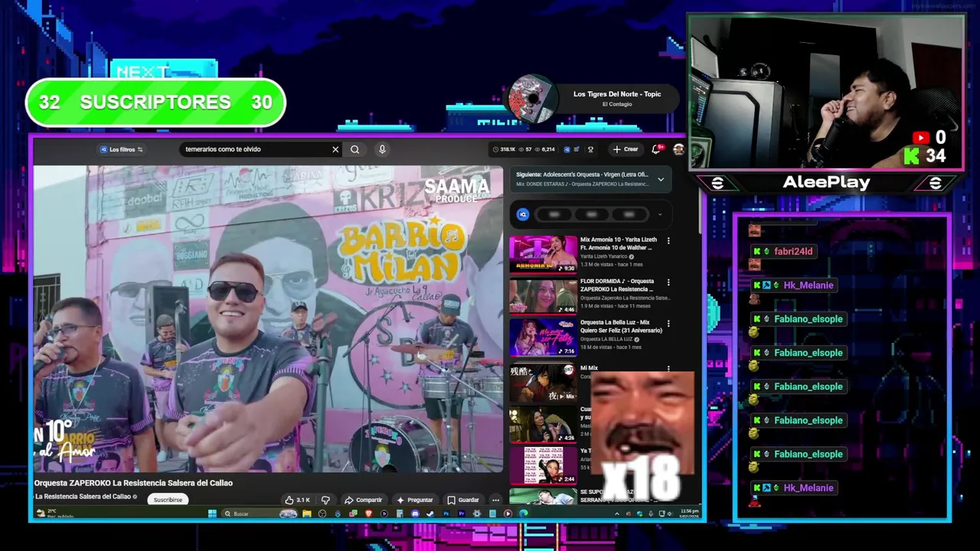Click the weather widget on the taskbar
This screenshot has width=980, height=551.
(54, 514)
